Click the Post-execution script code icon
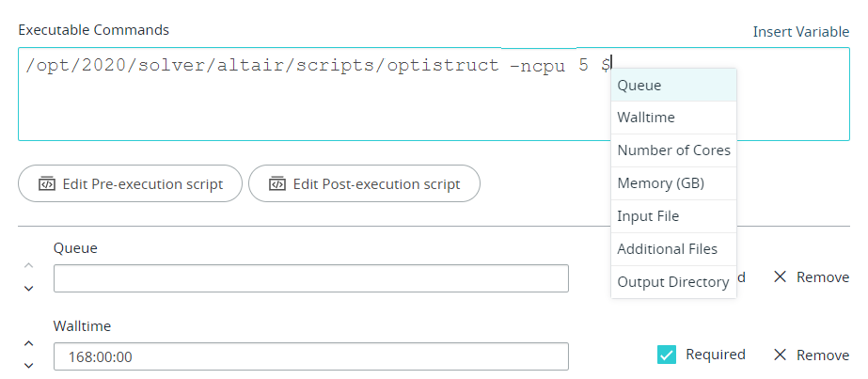The width and height of the screenshot is (868, 379). click(x=276, y=184)
